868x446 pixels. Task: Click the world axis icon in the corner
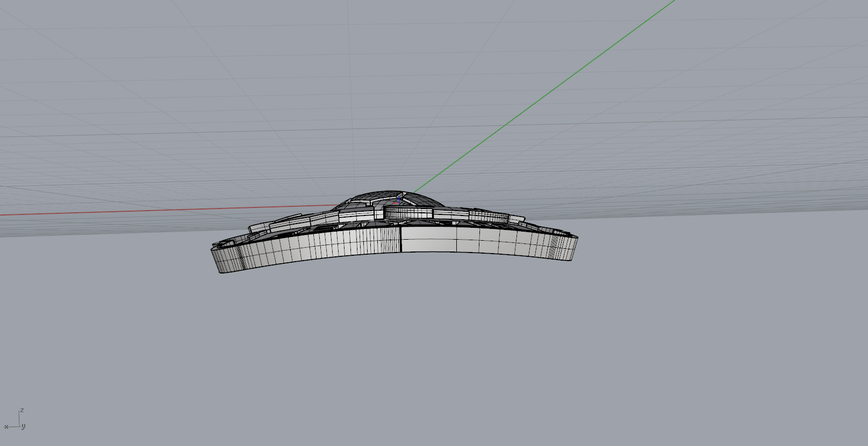coord(16,421)
